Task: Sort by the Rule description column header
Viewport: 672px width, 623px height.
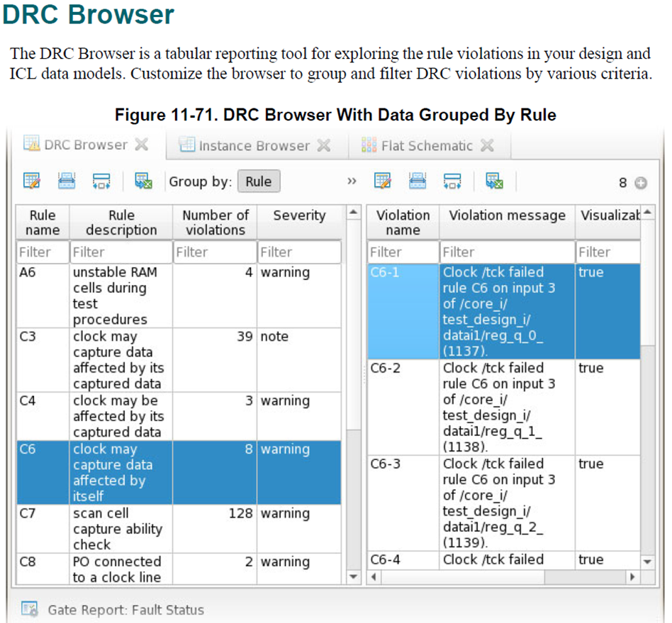Action: tap(121, 223)
